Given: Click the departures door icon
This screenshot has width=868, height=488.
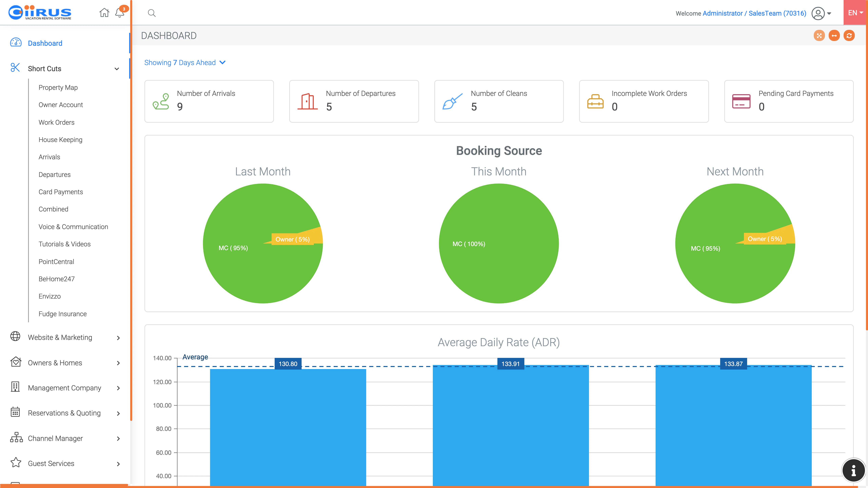Looking at the screenshot, I should [x=308, y=101].
